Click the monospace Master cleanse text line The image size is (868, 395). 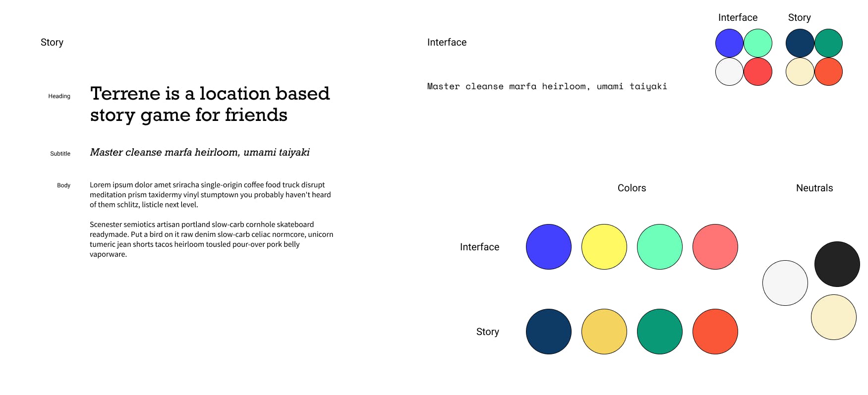[547, 86]
